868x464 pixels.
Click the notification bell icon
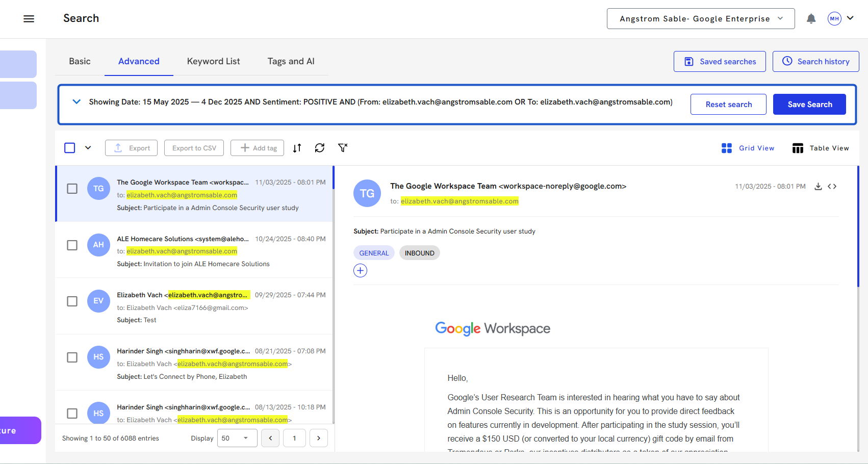(811, 19)
